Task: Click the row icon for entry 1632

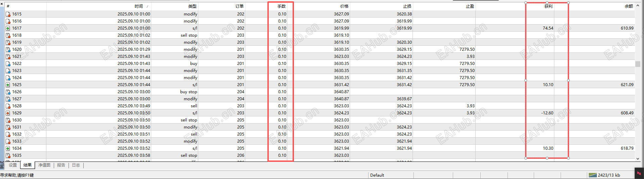Action: coord(8,134)
